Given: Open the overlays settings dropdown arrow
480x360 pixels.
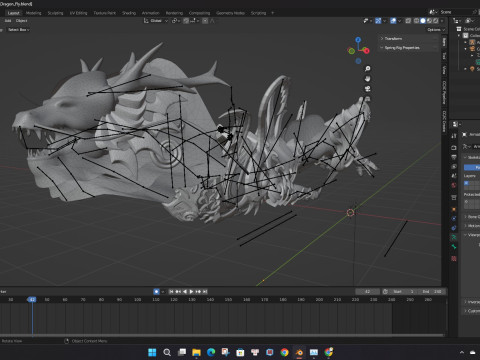Looking at the screenshot, I should 400,21.
